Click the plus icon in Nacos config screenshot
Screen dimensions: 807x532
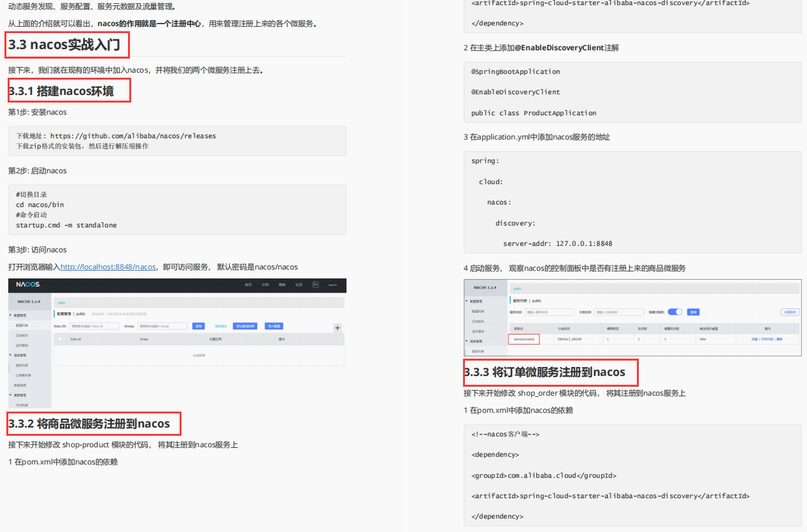tap(338, 328)
